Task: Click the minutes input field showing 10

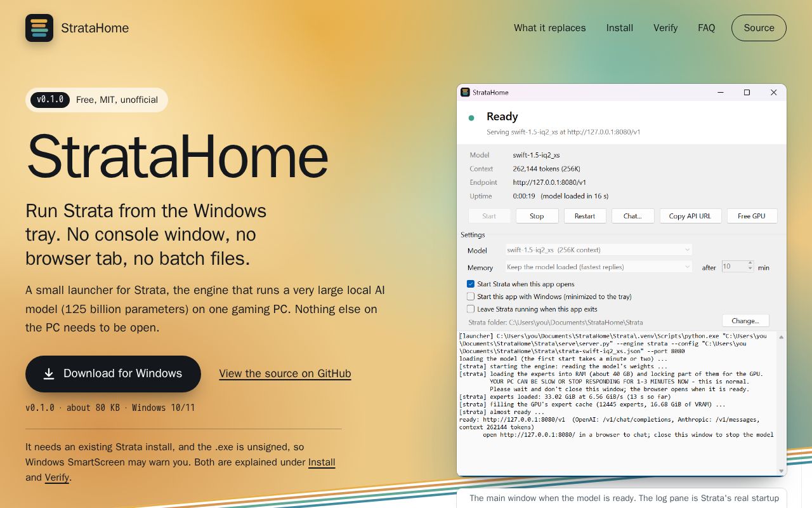Action: coord(734,267)
